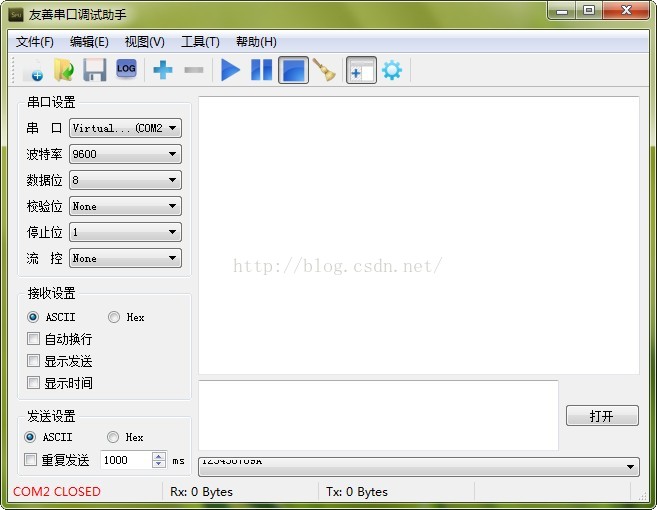This screenshot has width=657, height=510.
Task: Increase repeat interval with up arrow
Action: click(158, 456)
